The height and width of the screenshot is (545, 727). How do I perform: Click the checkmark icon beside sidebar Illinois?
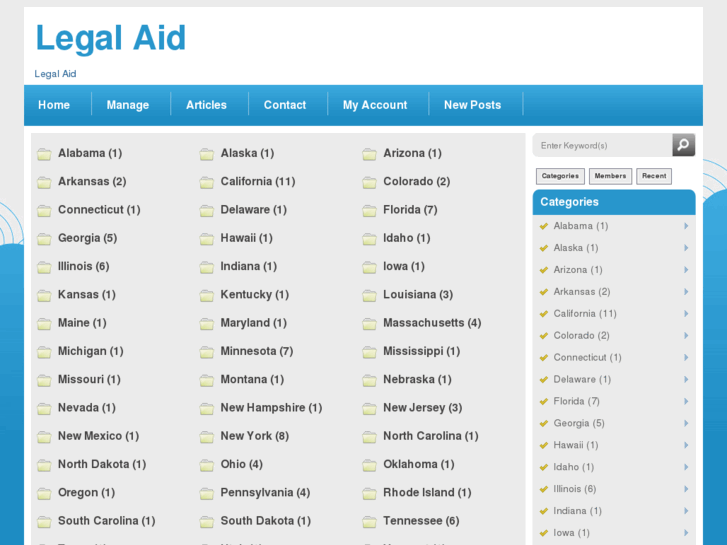click(544, 489)
